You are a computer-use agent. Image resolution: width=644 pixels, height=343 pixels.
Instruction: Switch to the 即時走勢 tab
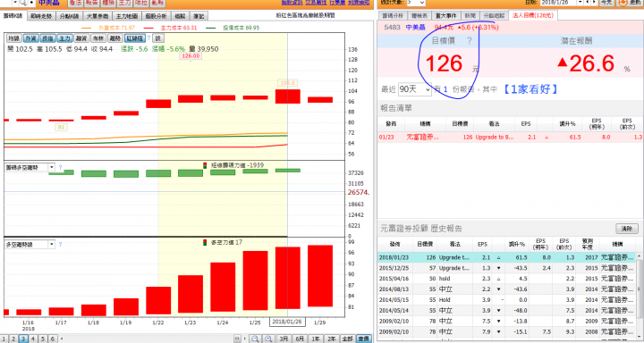coord(41,16)
